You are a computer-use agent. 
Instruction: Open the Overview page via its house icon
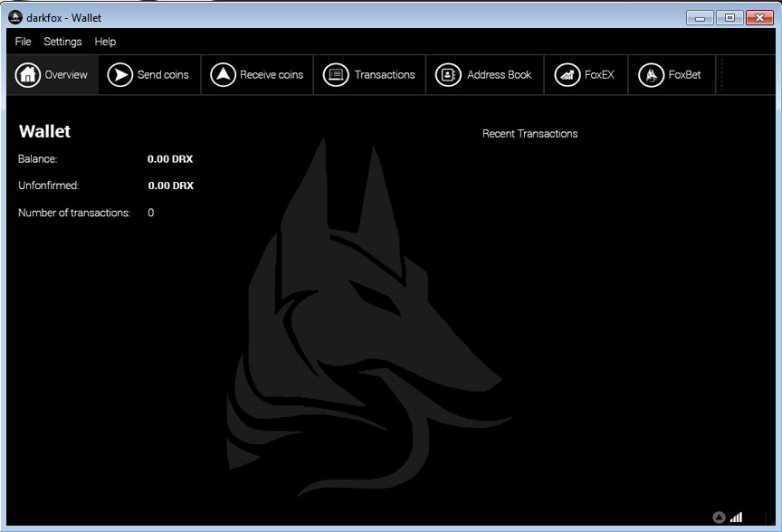click(28, 75)
